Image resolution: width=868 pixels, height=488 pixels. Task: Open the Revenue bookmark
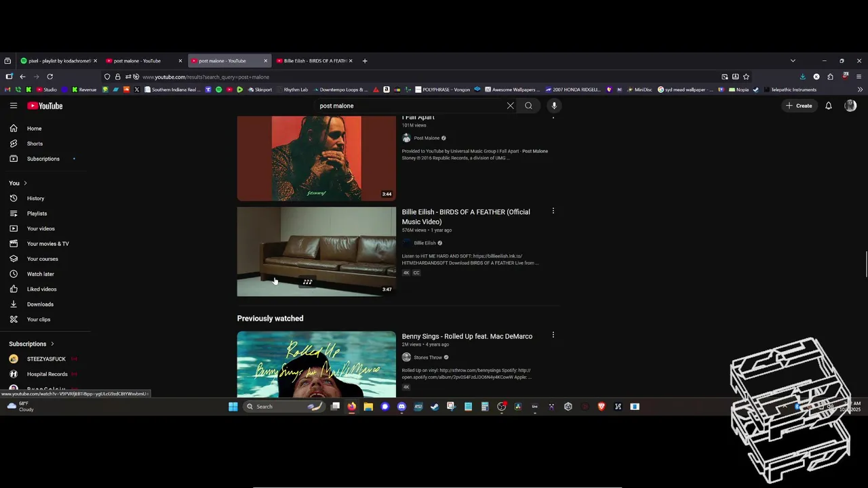84,89
